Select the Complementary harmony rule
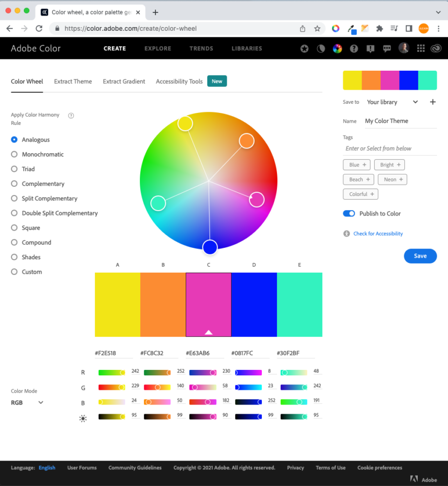This screenshot has height=486, width=448. click(x=13, y=184)
